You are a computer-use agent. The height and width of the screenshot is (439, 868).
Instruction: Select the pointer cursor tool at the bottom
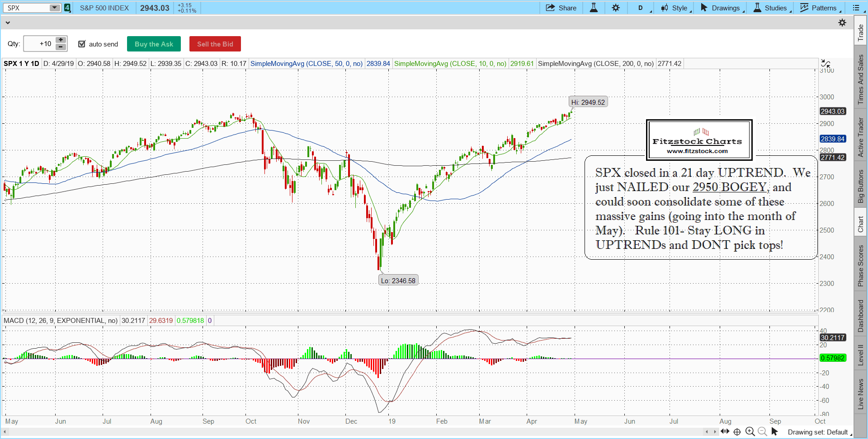coord(774,431)
